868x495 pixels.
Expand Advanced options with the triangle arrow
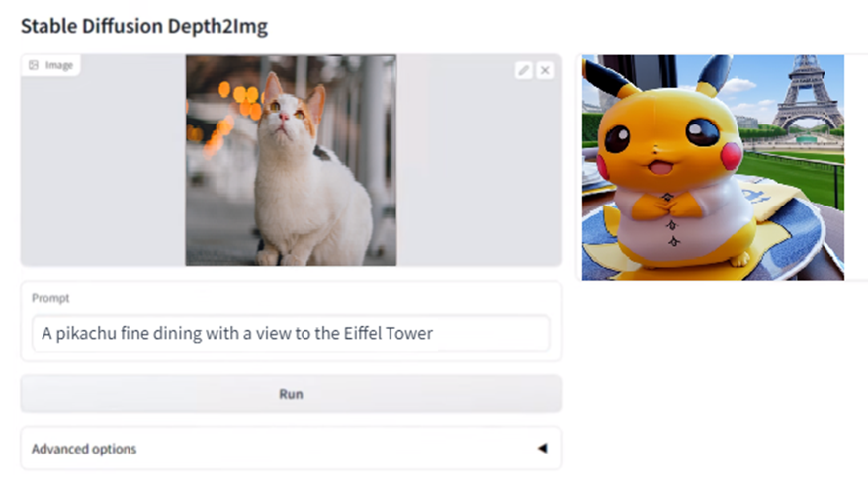tap(543, 448)
